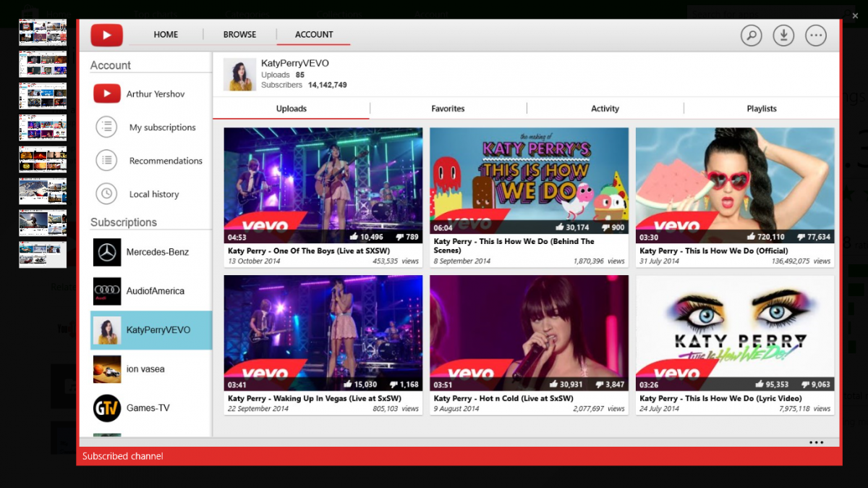Click the thumbs-down icon beside 9,063

(x=806, y=384)
